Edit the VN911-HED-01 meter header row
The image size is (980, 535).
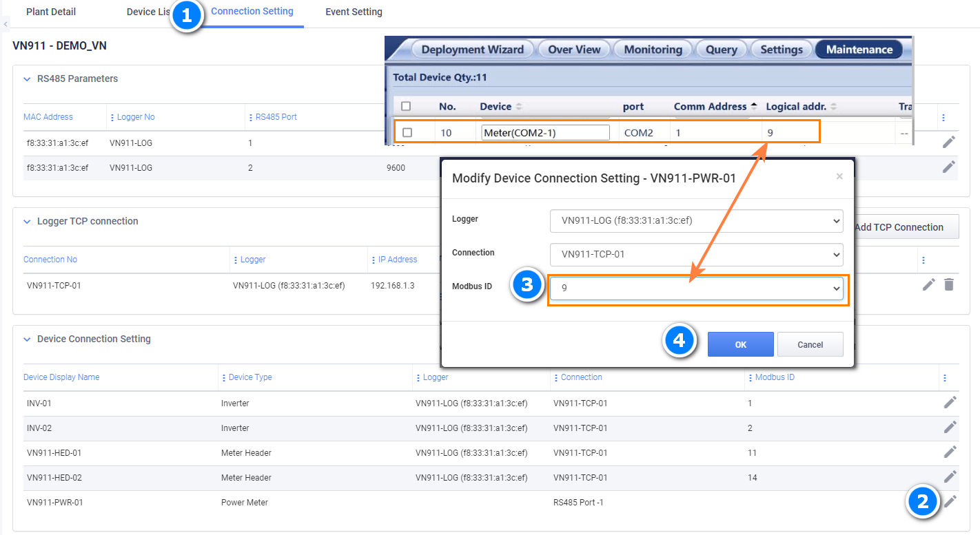[949, 452]
